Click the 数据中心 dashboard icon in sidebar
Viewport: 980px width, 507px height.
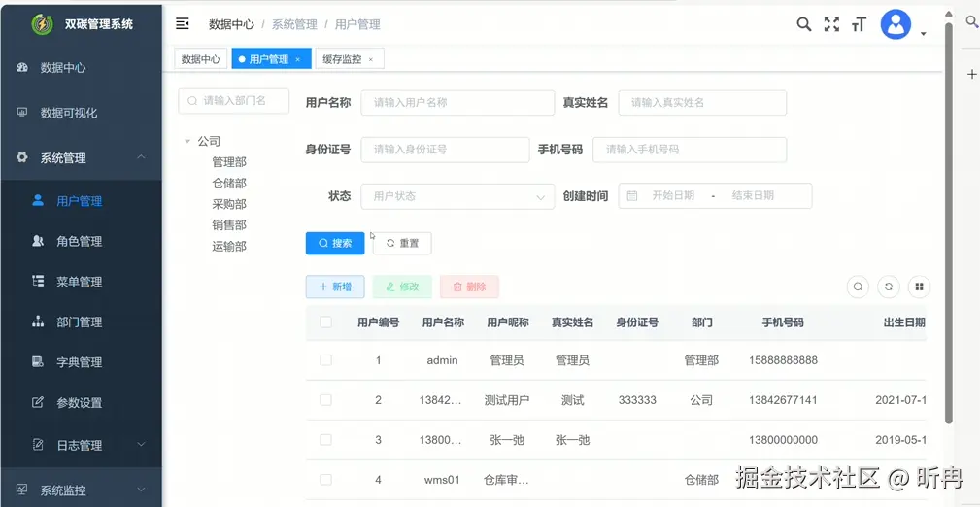[x=22, y=68]
